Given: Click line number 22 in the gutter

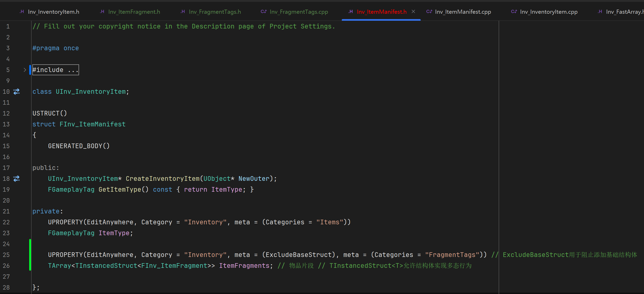Looking at the screenshot, I should click(x=6, y=222).
